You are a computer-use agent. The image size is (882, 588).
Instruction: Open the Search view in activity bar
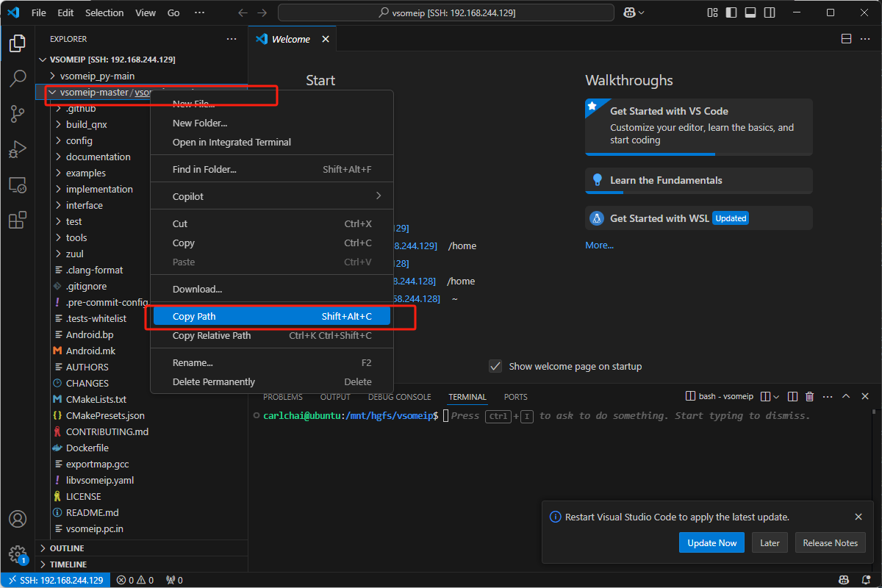pos(18,79)
